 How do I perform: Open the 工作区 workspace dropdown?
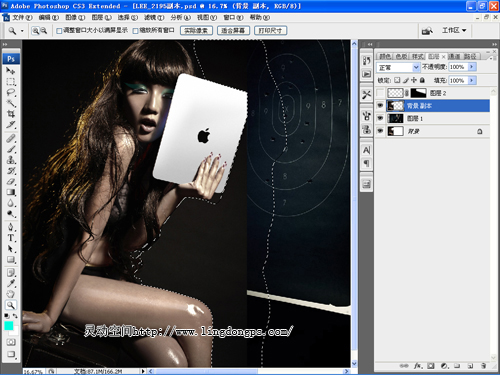click(454, 31)
